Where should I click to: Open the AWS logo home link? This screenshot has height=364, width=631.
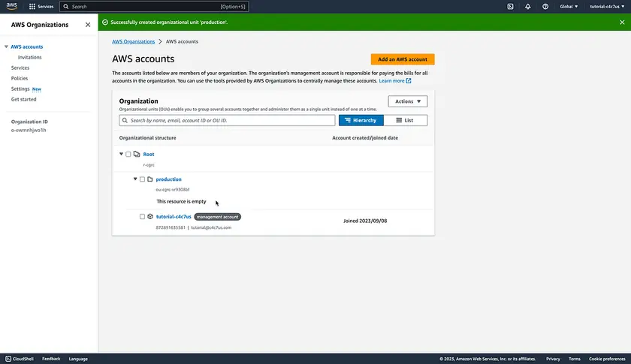(x=12, y=6)
